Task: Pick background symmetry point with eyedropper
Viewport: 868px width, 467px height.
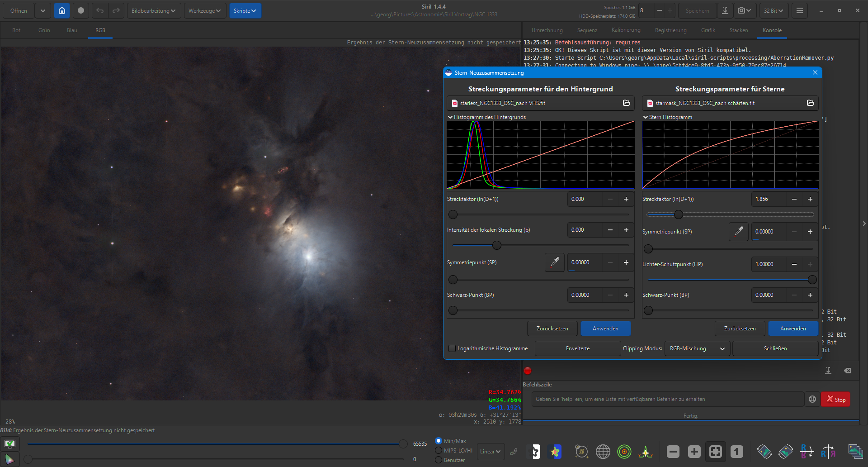Action: pyautogui.click(x=555, y=262)
